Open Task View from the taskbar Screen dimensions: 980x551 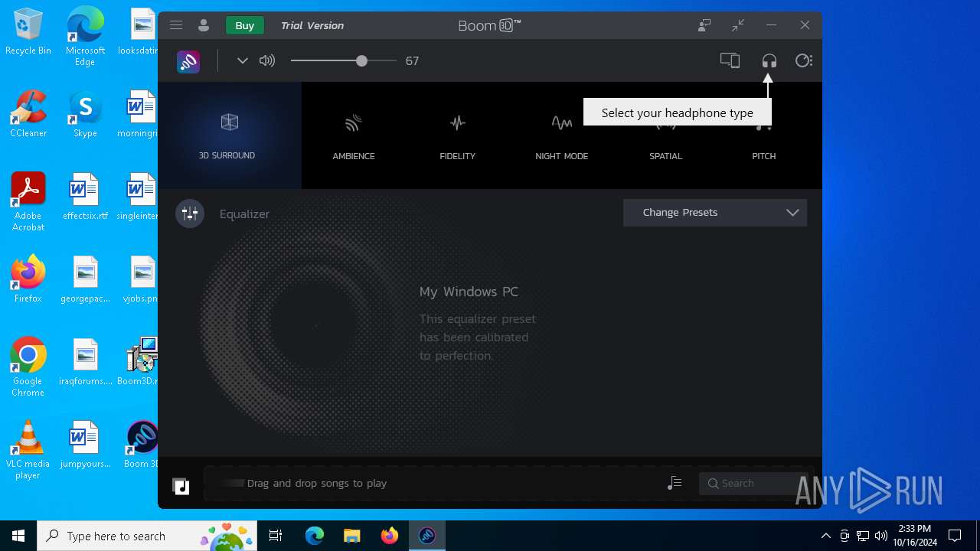(x=276, y=536)
